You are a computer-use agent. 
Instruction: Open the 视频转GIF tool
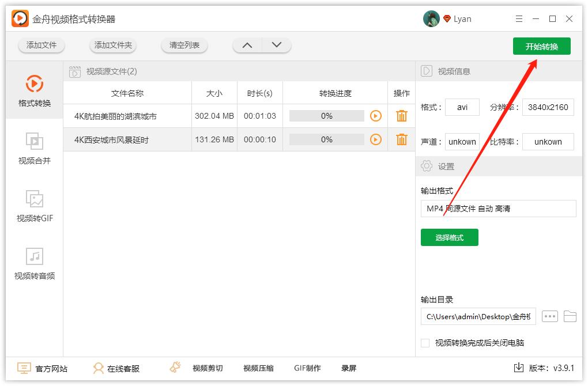(35, 206)
